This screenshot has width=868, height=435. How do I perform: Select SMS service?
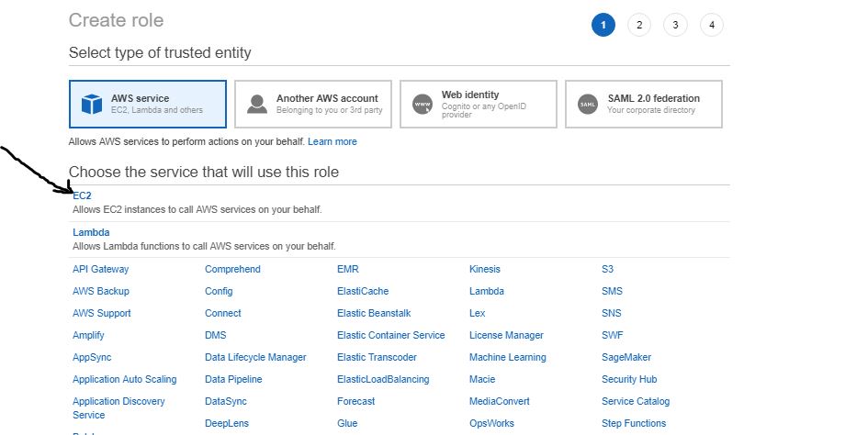[612, 291]
